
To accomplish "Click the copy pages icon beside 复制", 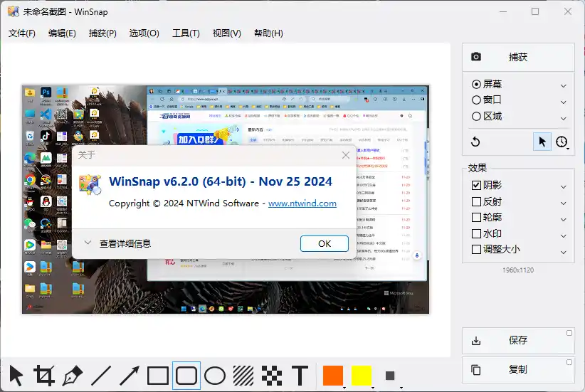I will [476, 370].
